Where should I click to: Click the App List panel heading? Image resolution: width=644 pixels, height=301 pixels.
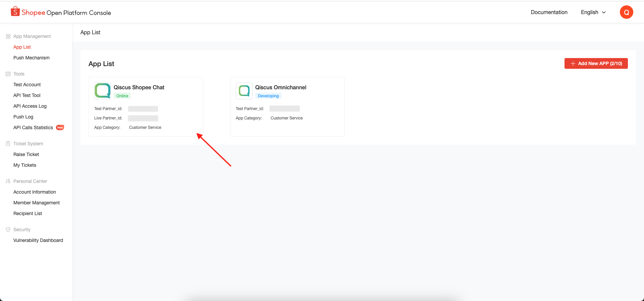(x=101, y=64)
